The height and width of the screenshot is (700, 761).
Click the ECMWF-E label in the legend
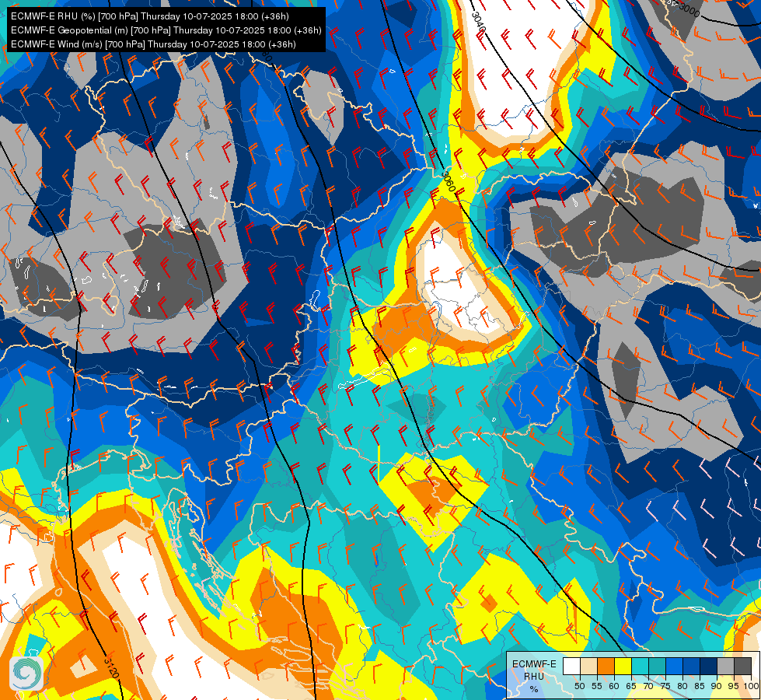click(534, 664)
